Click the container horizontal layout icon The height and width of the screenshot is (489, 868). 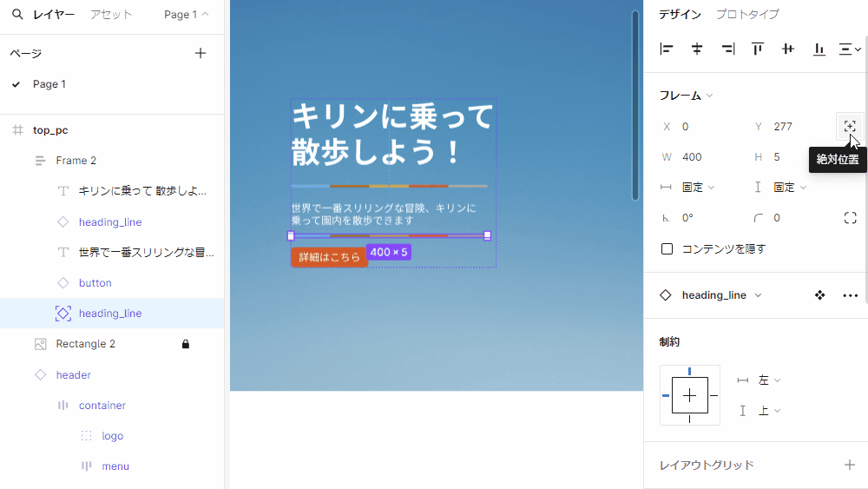[x=63, y=406]
